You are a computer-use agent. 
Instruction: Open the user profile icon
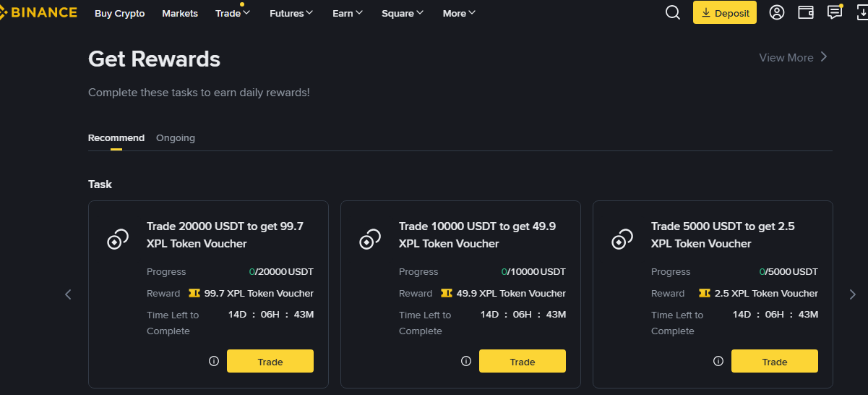click(x=777, y=12)
